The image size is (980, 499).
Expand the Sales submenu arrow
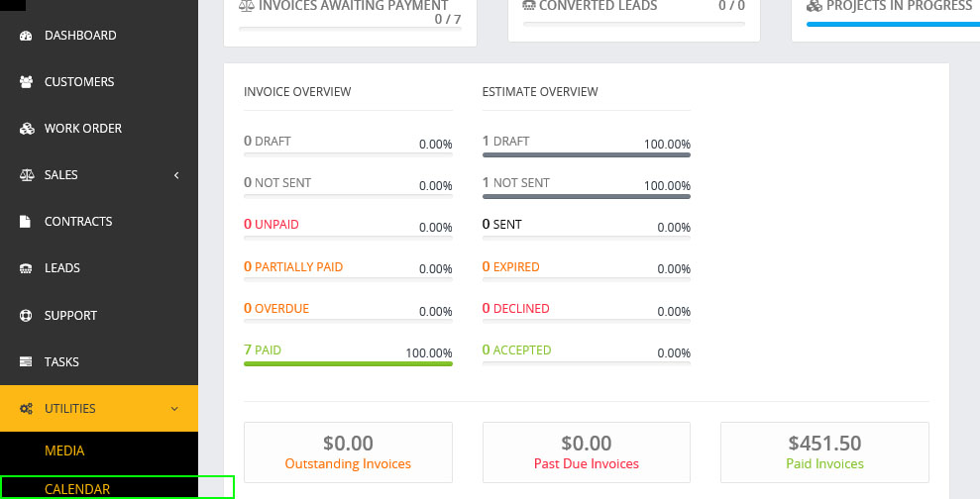click(x=176, y=175)
